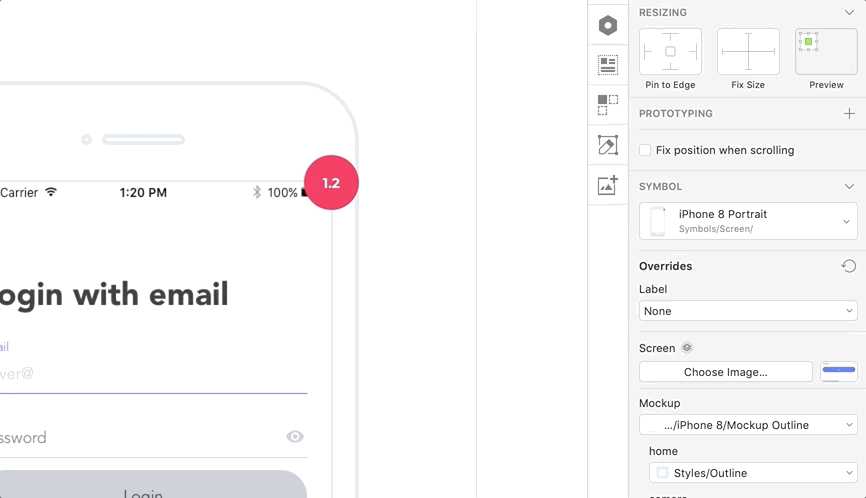
Task: Select the dashed squares selection icon
Action: [608, 105]
